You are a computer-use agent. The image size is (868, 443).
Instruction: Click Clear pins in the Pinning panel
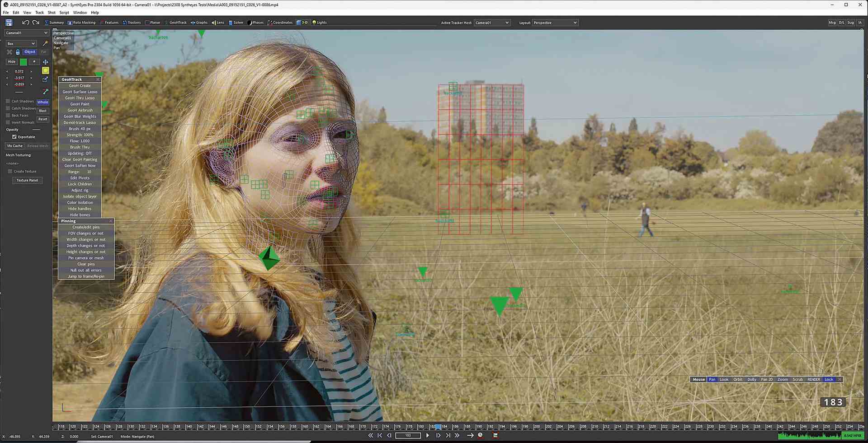(86, 264)
